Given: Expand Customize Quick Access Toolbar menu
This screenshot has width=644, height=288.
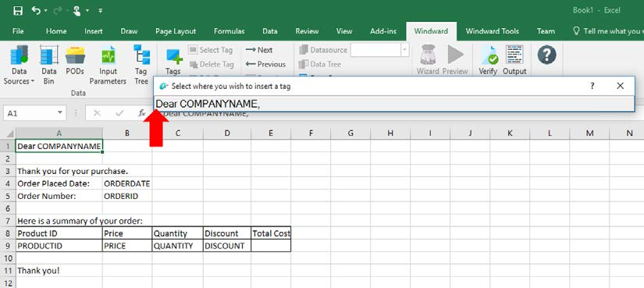Looking at the screenshot, I should click(101, 11).
